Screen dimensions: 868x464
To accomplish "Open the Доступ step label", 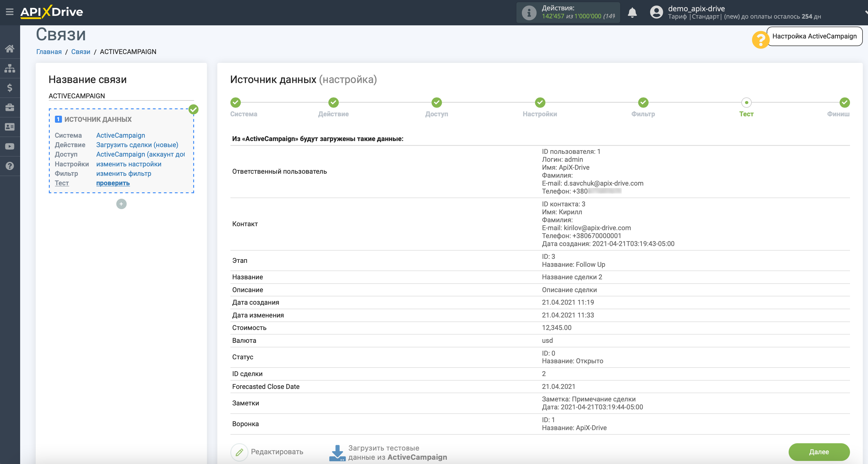I will 437,114.
